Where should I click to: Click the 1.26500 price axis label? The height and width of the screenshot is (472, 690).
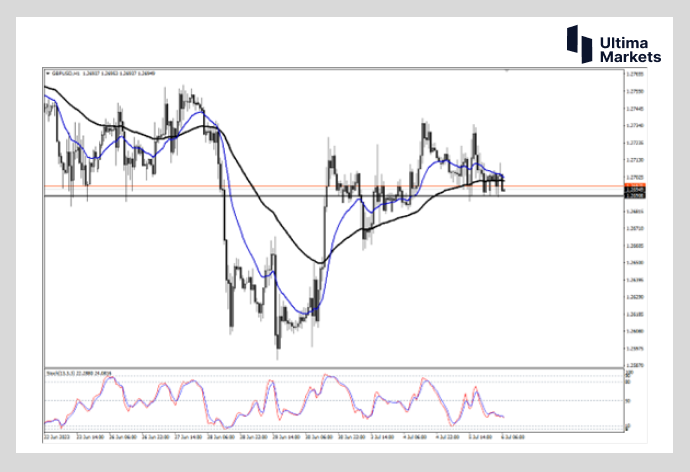point(635,263)
